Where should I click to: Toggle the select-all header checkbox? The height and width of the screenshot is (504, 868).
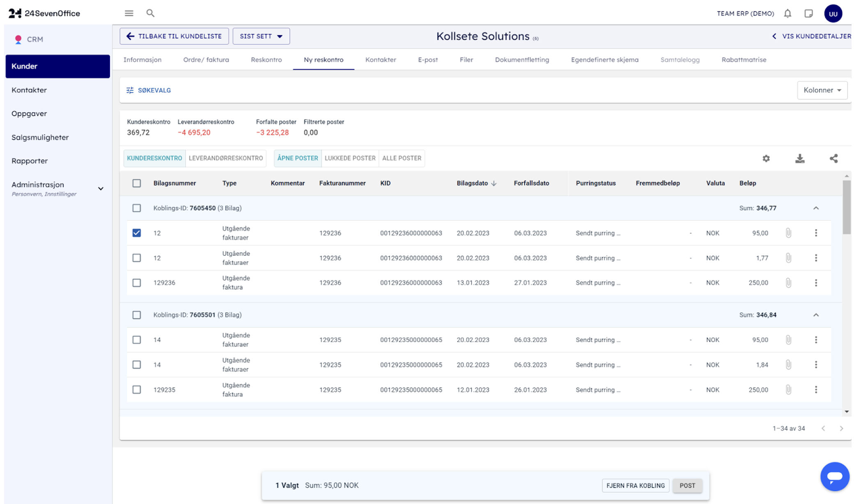point(137,183)
